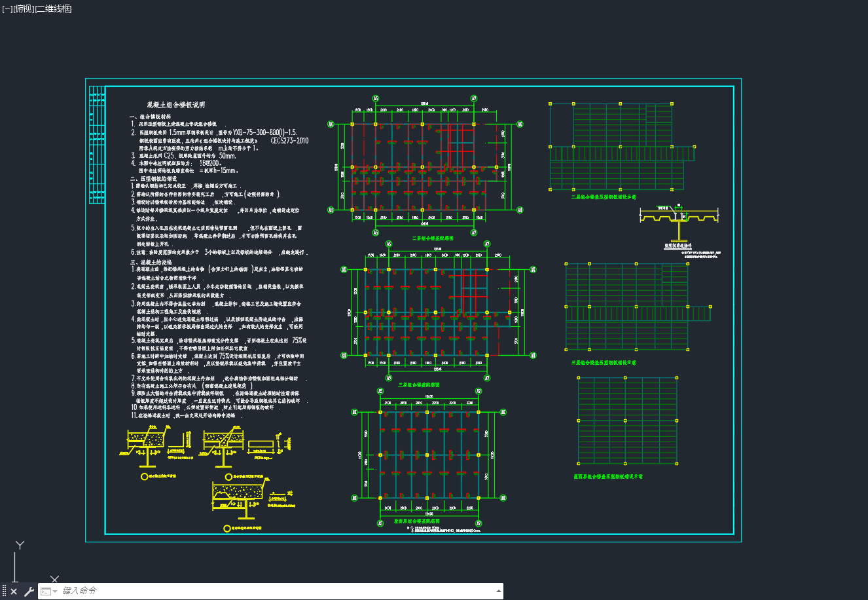Screen dimensions: 868x600
Task: Select the heading 二、压型钢板的铺设
Action: (x=153, y=178)
